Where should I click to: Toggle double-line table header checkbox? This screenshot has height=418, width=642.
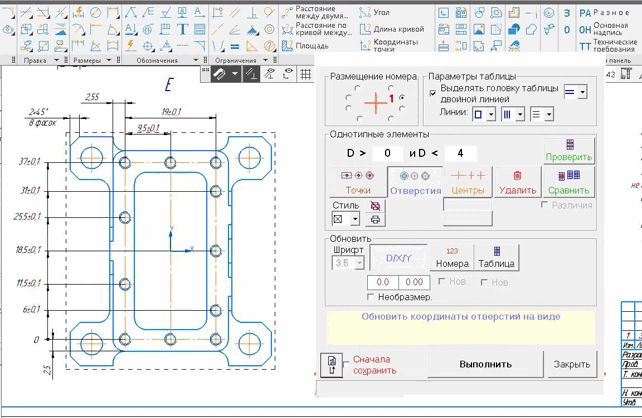[433, 92]
